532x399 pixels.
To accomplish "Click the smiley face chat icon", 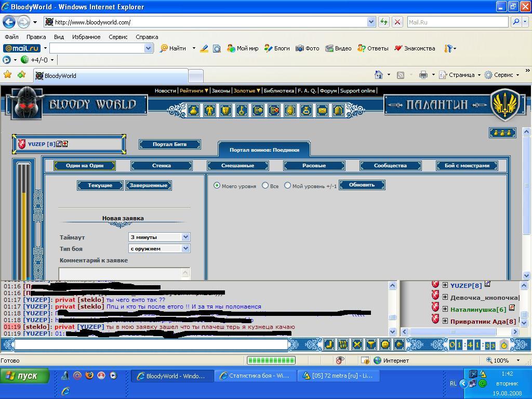I will click(385, 344).
